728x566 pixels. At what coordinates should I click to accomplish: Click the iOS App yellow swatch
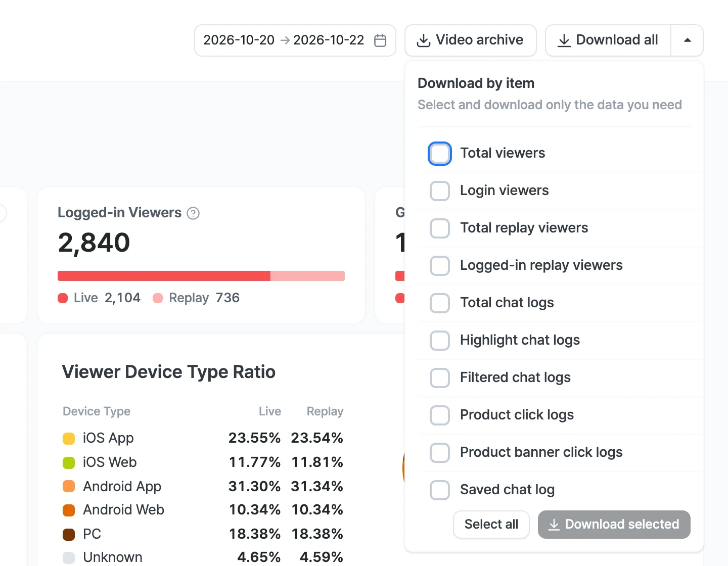click(69, 439)
